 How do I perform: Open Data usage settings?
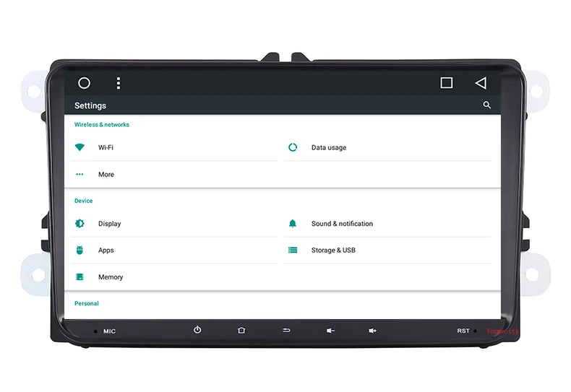pyautogui.click(x=387, y=147)
